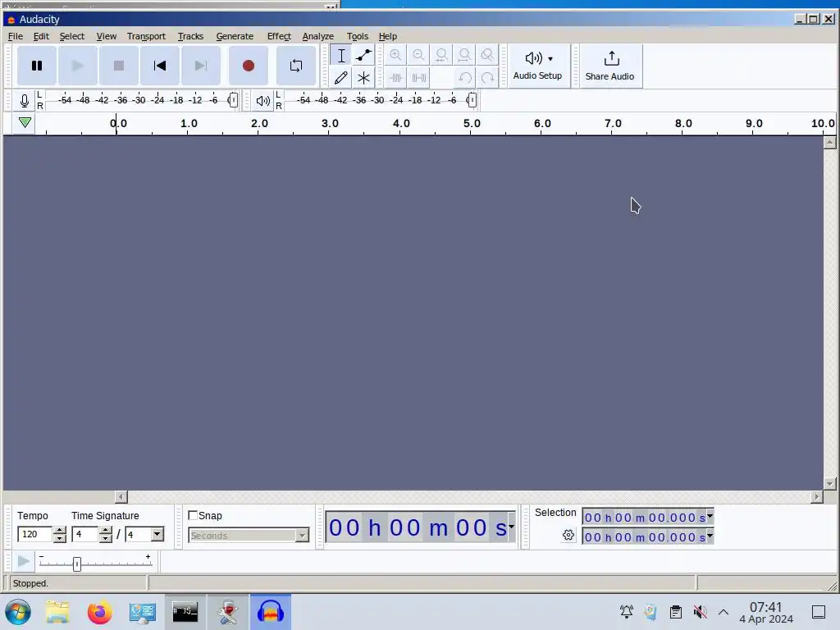
Task: Adjust the playback level slider handle
Action: tap(471, 100)
